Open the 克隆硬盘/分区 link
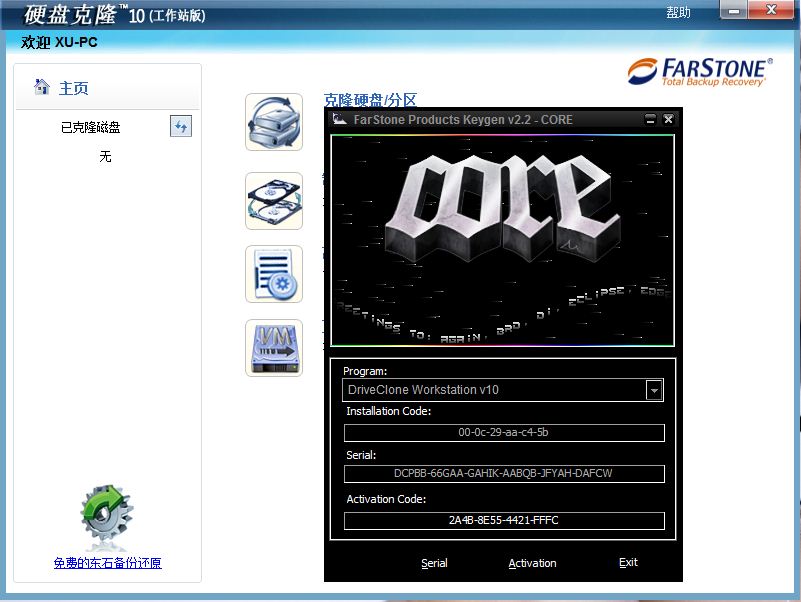 (370, 100)
